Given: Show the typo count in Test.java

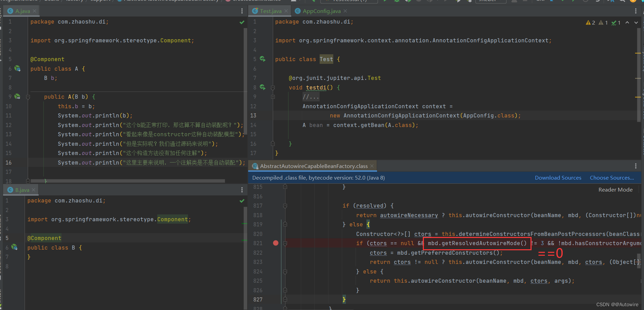Looking at the screenshot, I should pyautogui.click(x=616, y=23).
